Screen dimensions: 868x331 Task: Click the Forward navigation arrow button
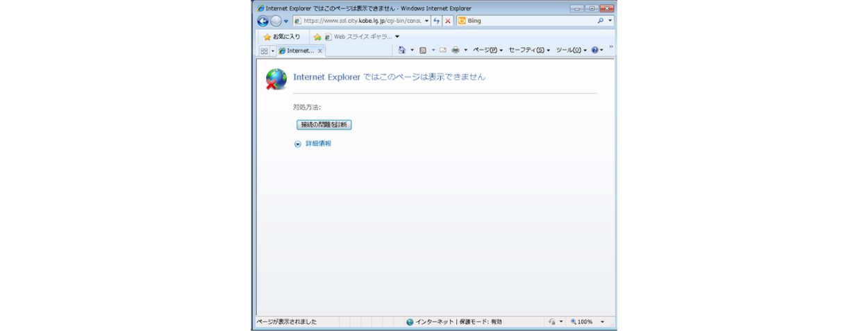(276, 21)
